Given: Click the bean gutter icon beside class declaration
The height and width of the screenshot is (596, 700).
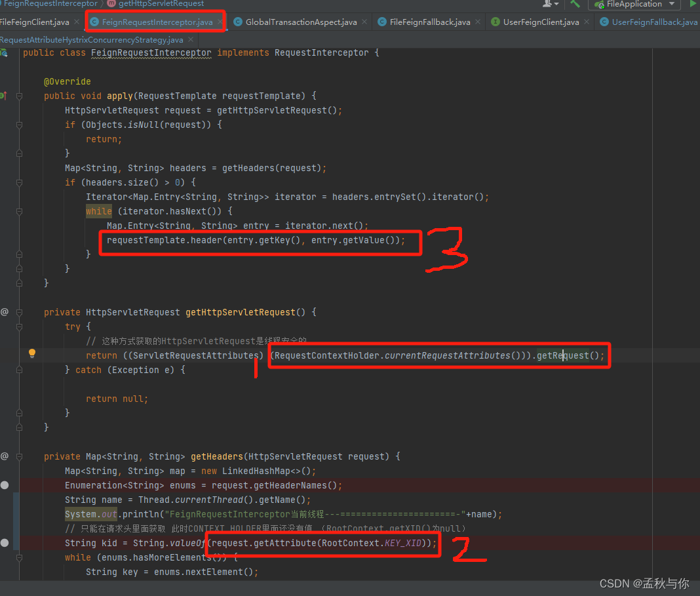Looking at the screenshot, I should (4, 53).
